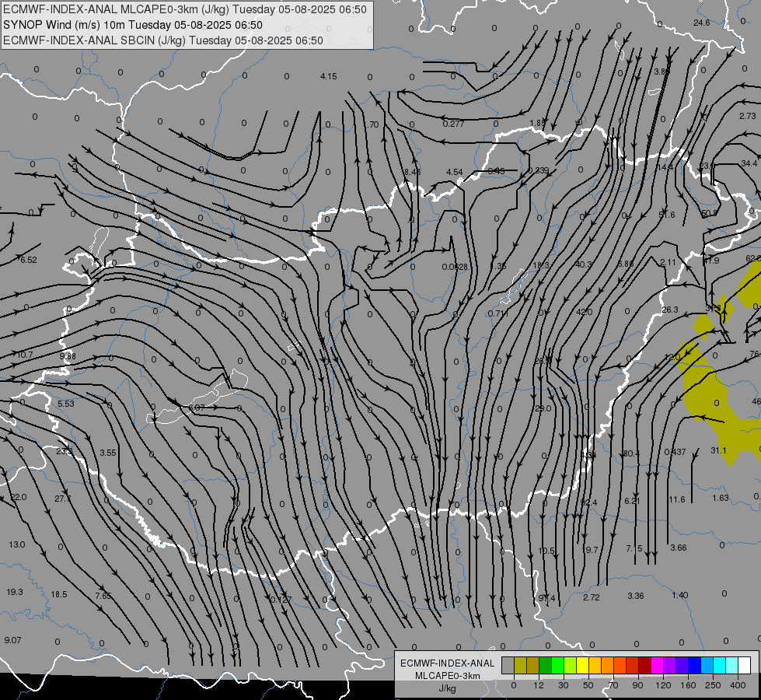The width and height of the screenshot is (761, 700).
Task: Select the map value 6.21
Action: click(x=633, y=501)
